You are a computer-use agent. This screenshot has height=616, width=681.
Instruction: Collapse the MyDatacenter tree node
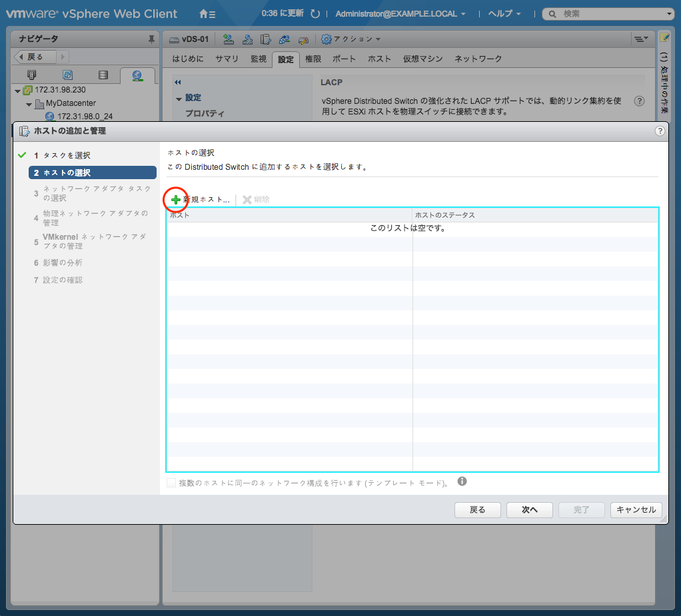(29, 105)
